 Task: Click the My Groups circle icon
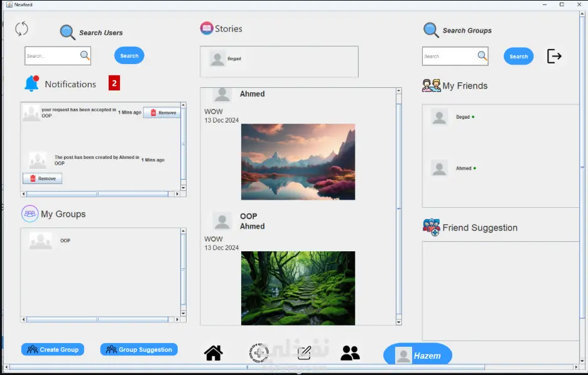tap(30, 214)
